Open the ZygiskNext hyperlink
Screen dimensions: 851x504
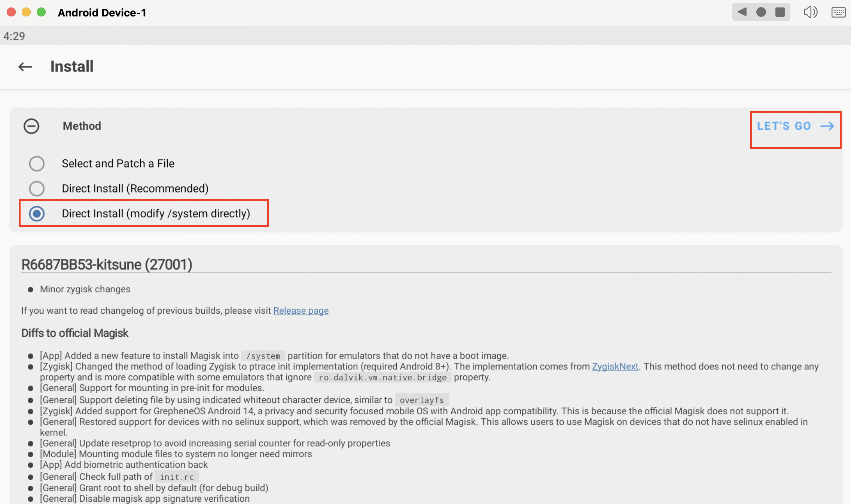click(x=615, y=366)
